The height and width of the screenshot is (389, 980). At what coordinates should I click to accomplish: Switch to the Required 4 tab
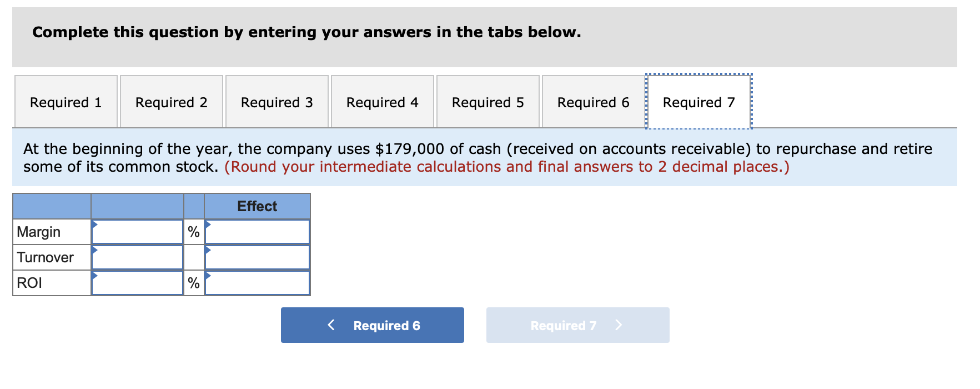(382, 102)
